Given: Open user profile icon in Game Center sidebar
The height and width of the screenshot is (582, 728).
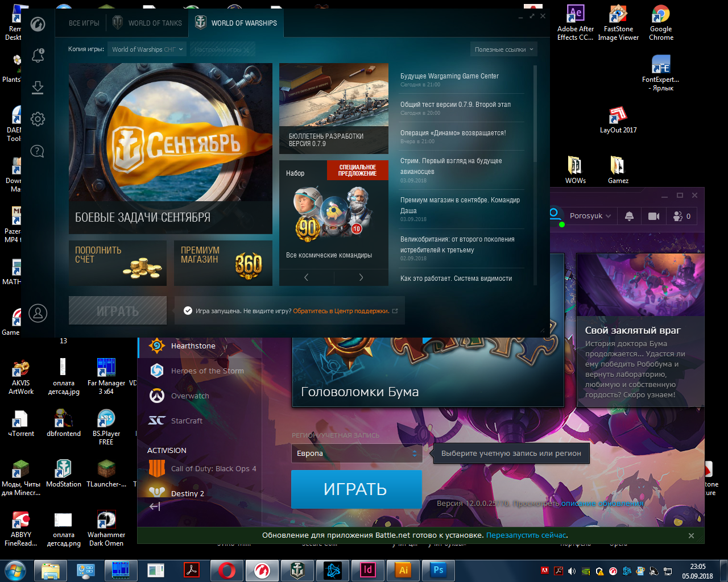Looking at the screenshot, I should (x=38, y=313).
